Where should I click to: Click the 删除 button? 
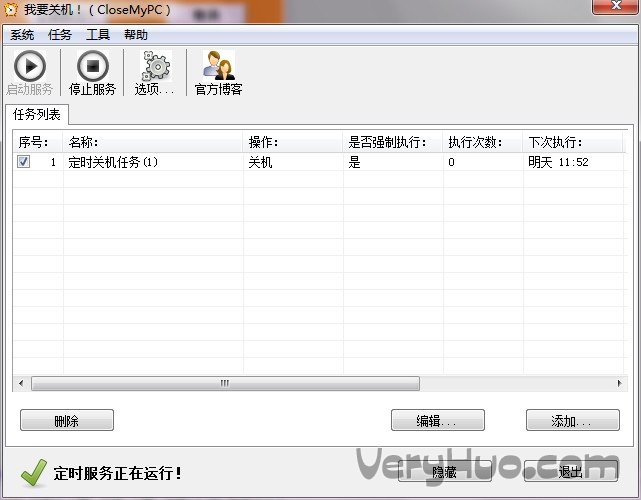(67, 420)
